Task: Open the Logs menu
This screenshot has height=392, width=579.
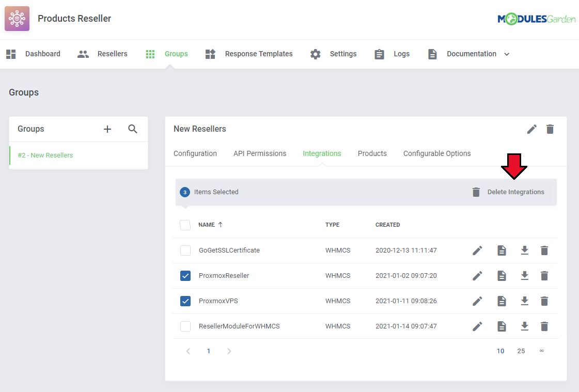Action: pyautogui.click(x=392, y=54)
